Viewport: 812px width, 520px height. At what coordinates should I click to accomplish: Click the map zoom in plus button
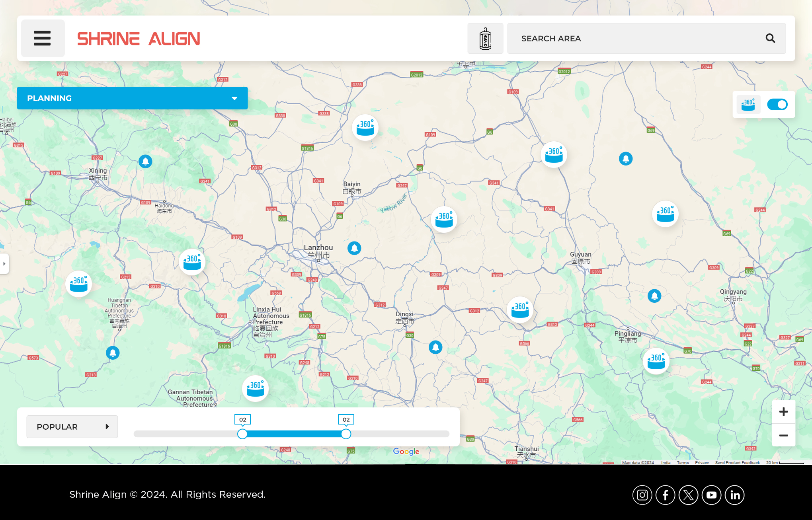pyautogui.click(x=783, y=412)
